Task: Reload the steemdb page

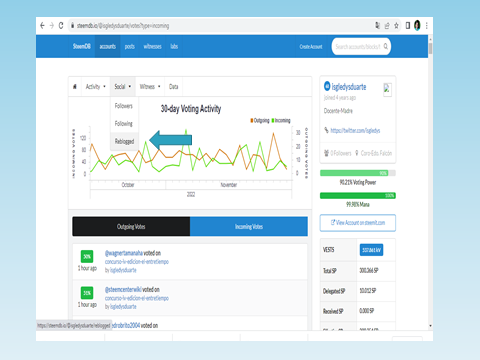Action: tap(61, 26)
